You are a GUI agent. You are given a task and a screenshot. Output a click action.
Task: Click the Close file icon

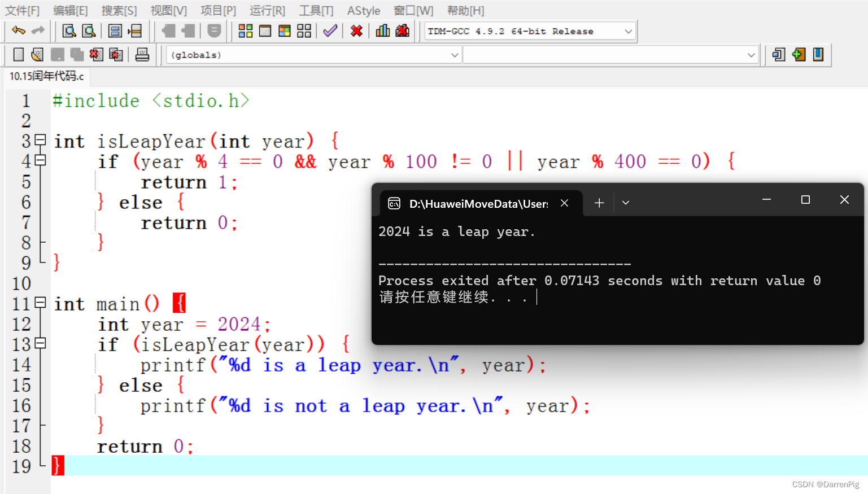point(97,54)
